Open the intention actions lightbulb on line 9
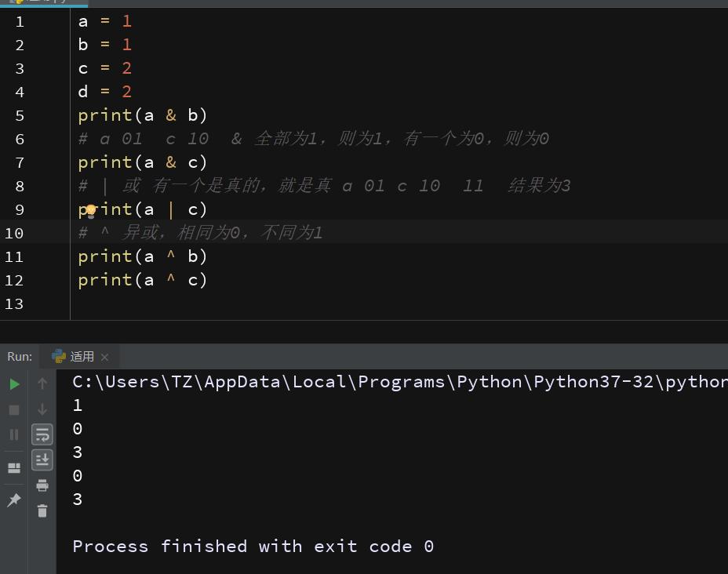728x574 pixels. [x=89, y=209]
